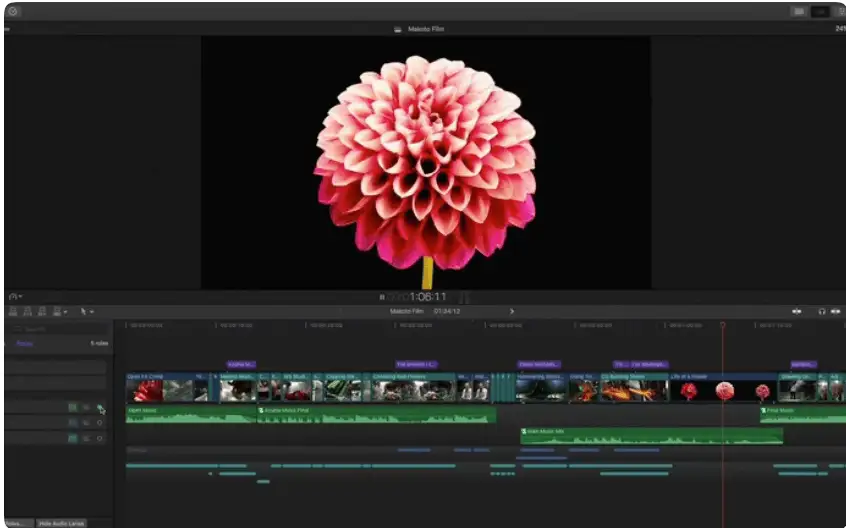Show the browser using first top-right layout button
Image resolution: width=846 pixels, height=528 pixels.
[x=799, y=11]
